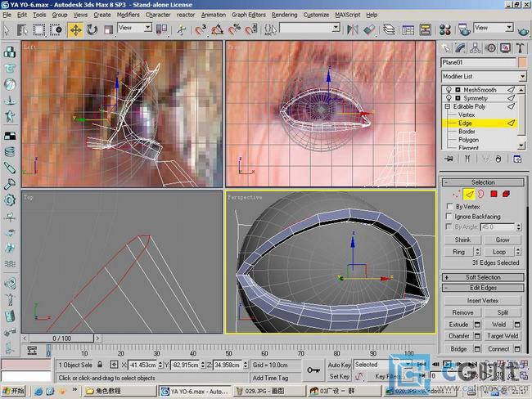Click the pink MAXScript listener box

click(26, 365)
